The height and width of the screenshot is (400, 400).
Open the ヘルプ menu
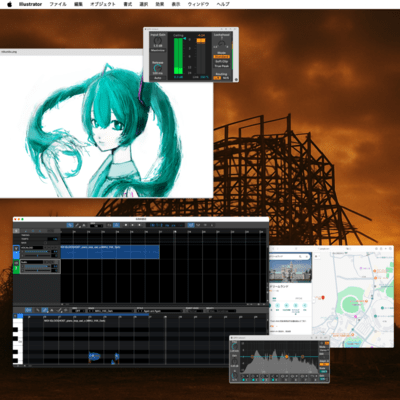tap(223, 4)
